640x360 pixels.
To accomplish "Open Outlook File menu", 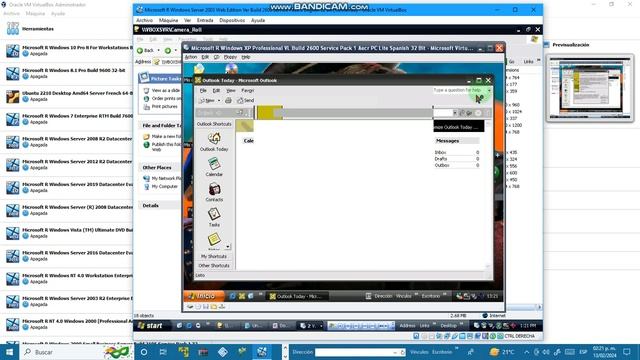I will (x=203, y=91).
